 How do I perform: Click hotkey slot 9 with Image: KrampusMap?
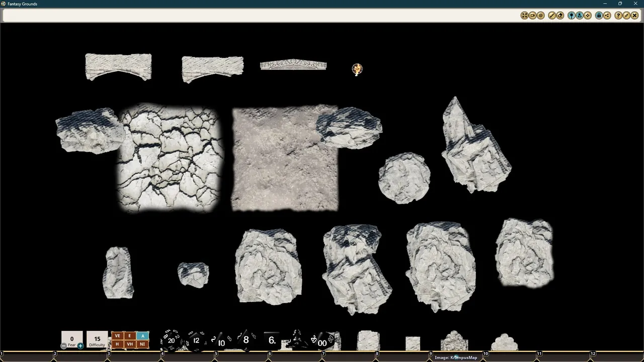tap(456, 357)
